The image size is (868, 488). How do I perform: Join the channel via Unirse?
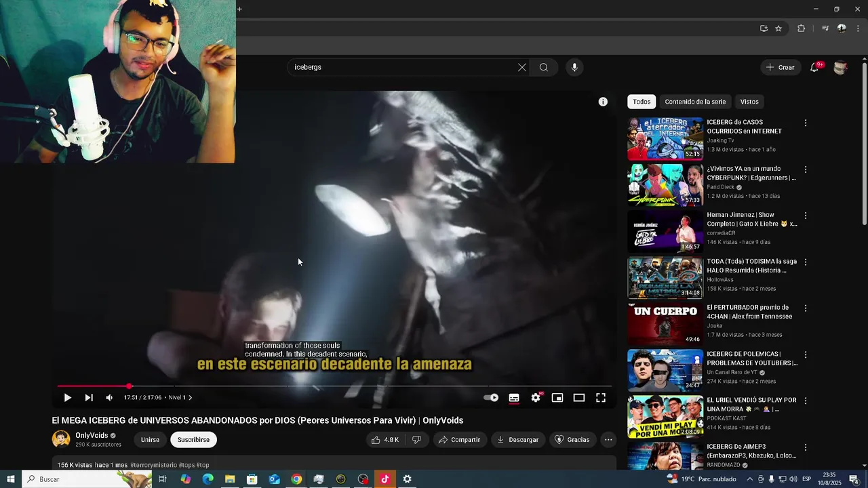[150, 440]
